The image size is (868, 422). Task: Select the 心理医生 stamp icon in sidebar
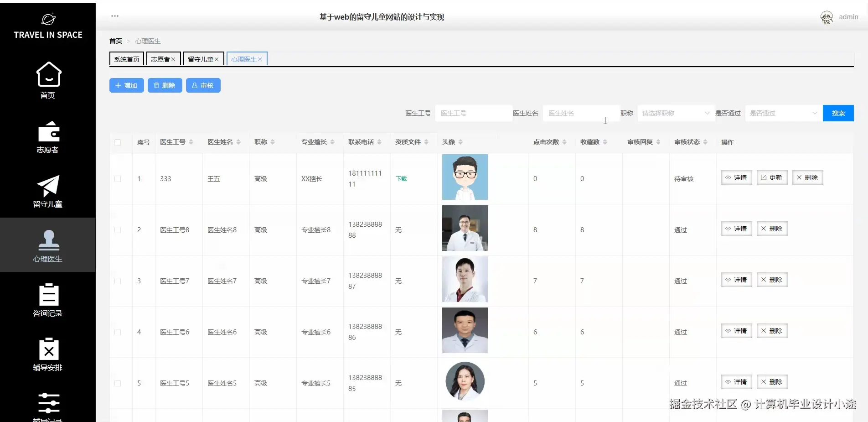point(49,240)
